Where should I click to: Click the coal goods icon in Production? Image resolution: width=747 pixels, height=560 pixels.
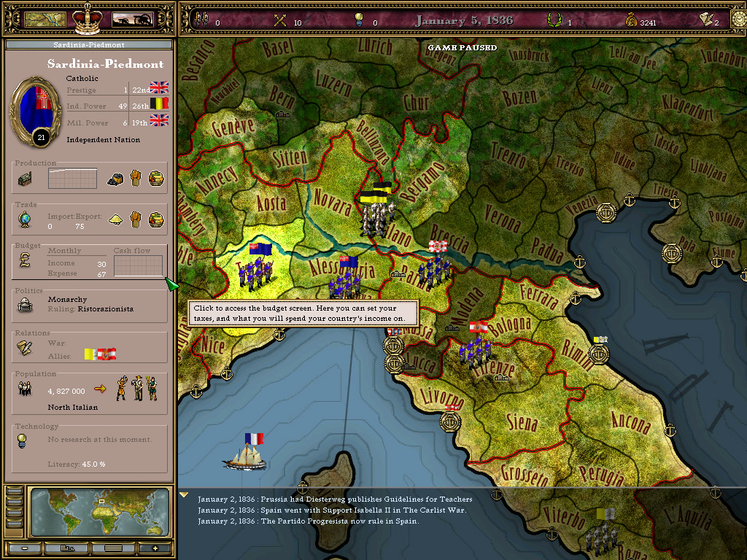point(115,179)
